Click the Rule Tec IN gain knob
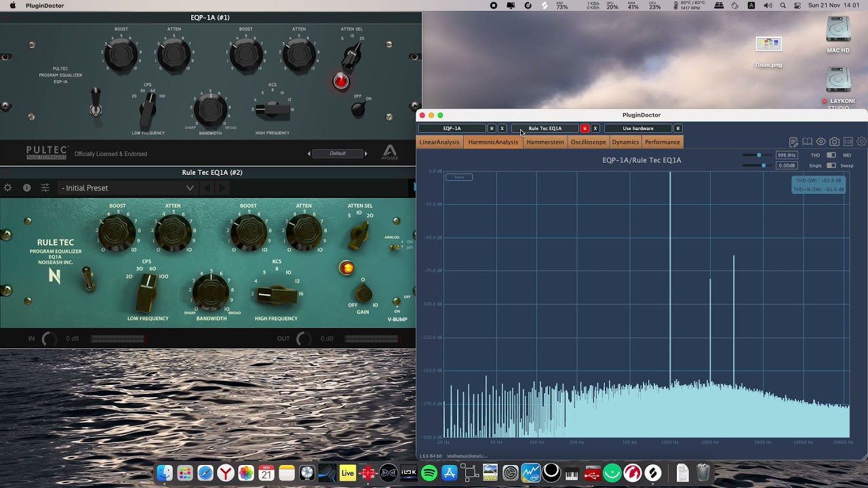Viewport: 868px width, 488px height. tap(49, 339)
